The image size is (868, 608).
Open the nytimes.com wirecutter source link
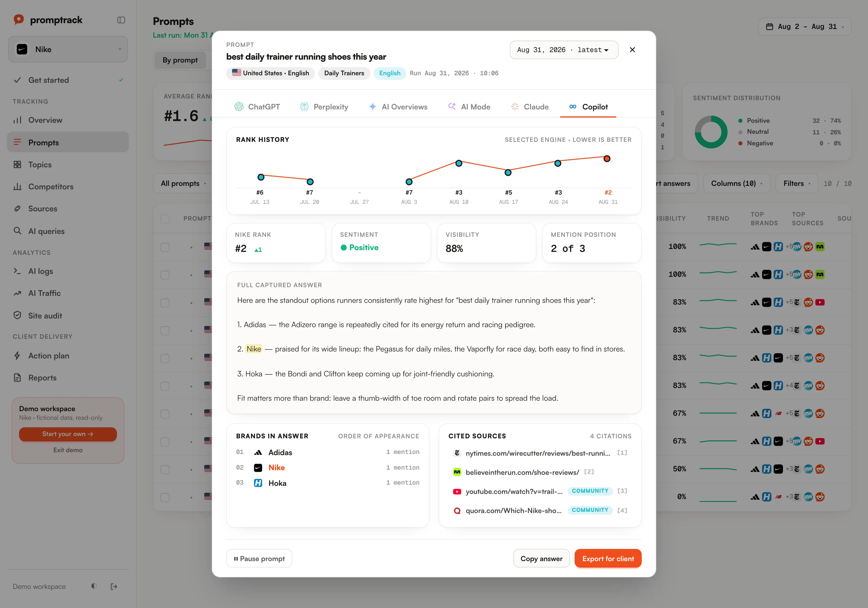click(538, 453)
